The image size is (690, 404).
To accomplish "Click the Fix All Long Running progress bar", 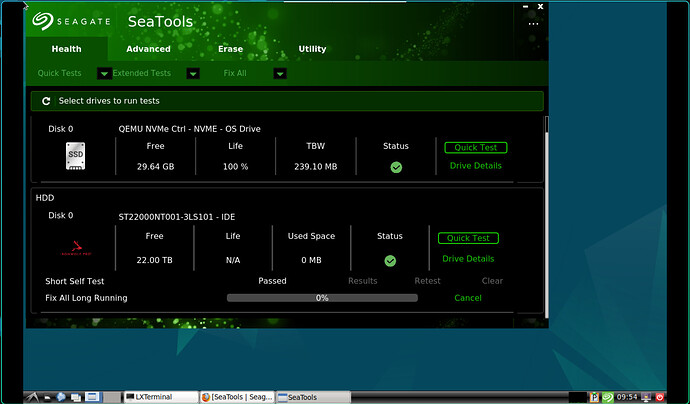I will click(322, 298).
